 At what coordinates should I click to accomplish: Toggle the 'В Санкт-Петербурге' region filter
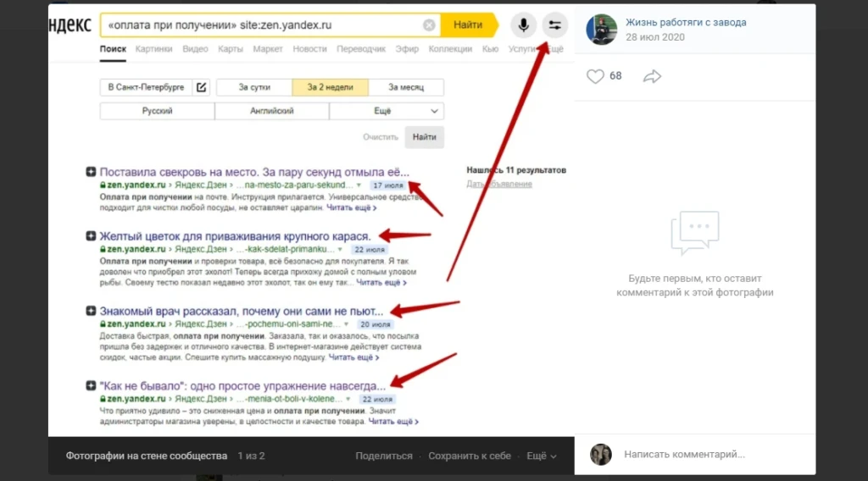pos(146,87)
